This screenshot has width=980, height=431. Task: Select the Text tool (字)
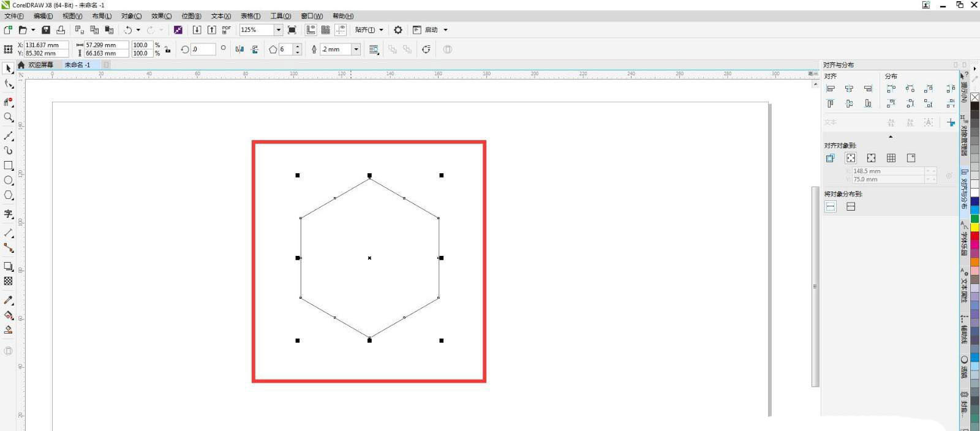(9, 214)
